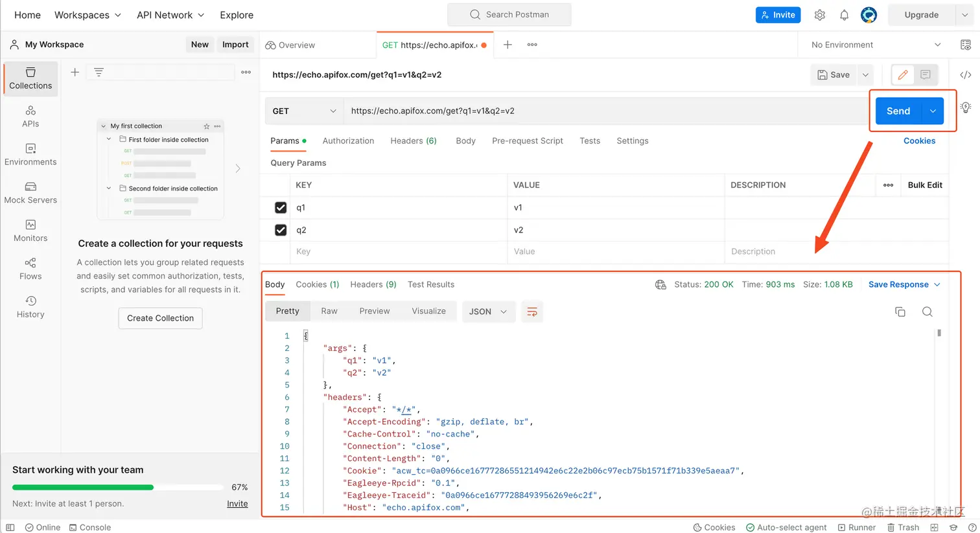Viewport: 980px width, 533px height.
Task: Copy the response body to clipboard
Action: tap(900, 312)
